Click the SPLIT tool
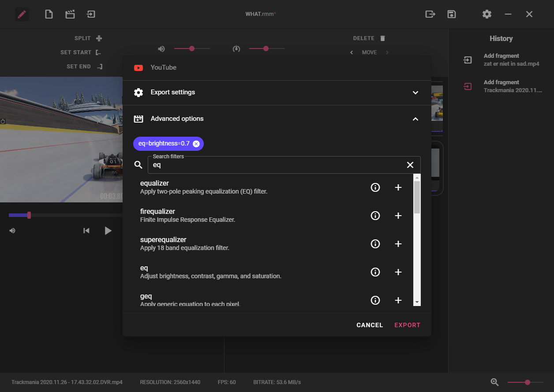This screenshot has width=554, height=392. point(88,38)
